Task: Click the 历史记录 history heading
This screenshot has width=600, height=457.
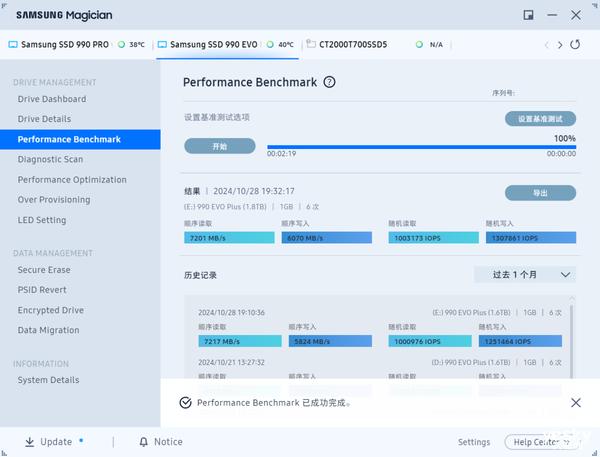Action: pyautogui.click(x=200, y=275)
